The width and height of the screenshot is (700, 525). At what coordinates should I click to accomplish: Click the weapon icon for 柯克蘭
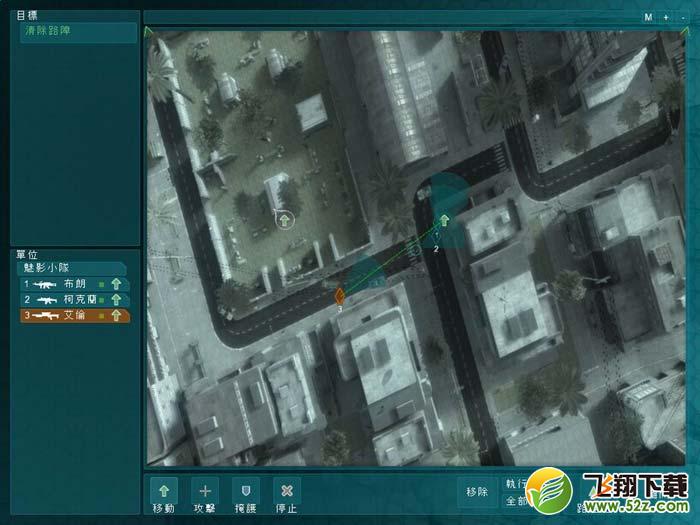(46, 300)
